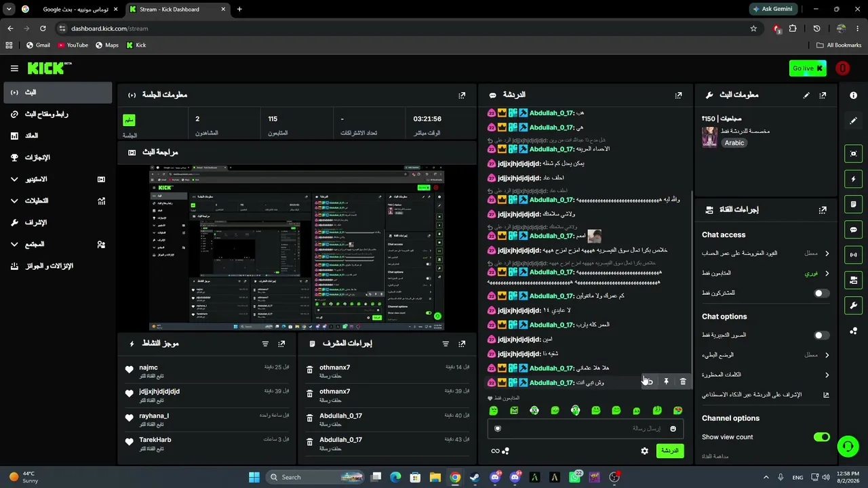The height and width of the screenshot is (488, 868).
Task: Delete the last Abdullah_0_17 chat message
Action: click(x=683, y=382)
